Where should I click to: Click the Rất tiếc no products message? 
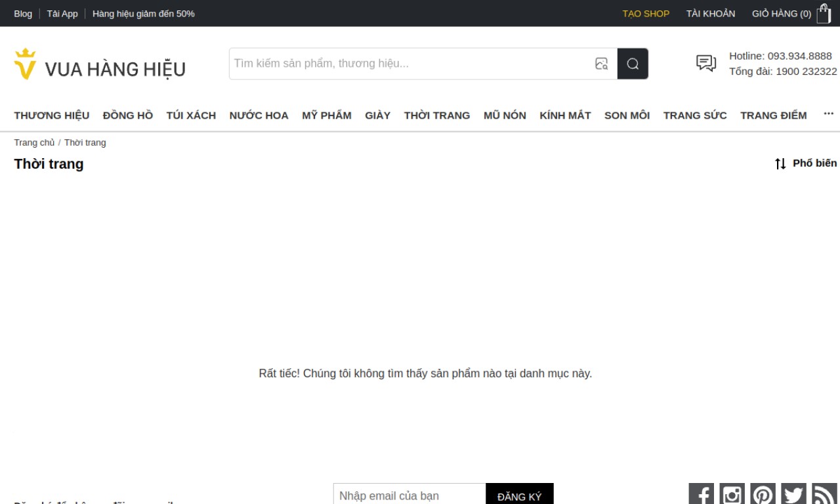point(425,373)
